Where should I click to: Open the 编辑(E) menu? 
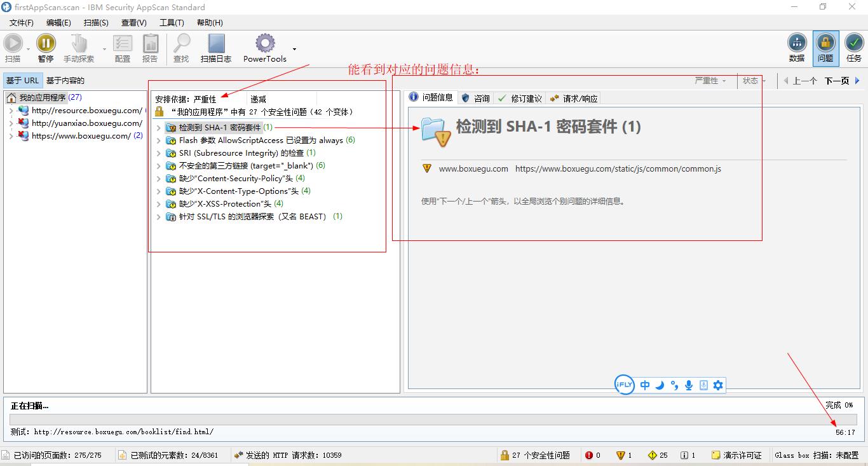pos(58,22)
